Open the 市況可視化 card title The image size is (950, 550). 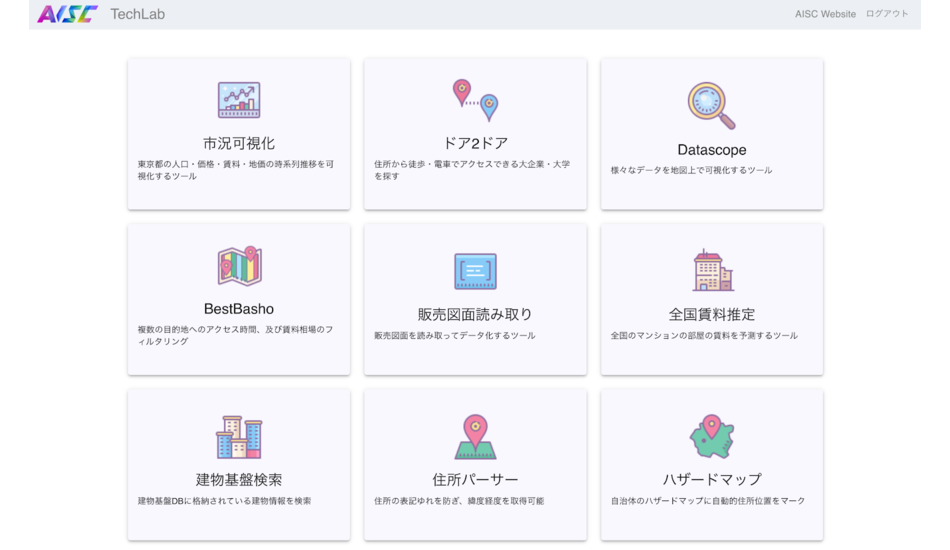pyautogui.click(x=239, y=143)
